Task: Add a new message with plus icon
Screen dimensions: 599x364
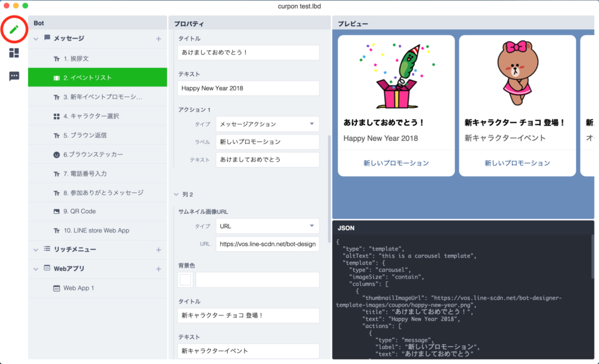Action: (158, 39)
